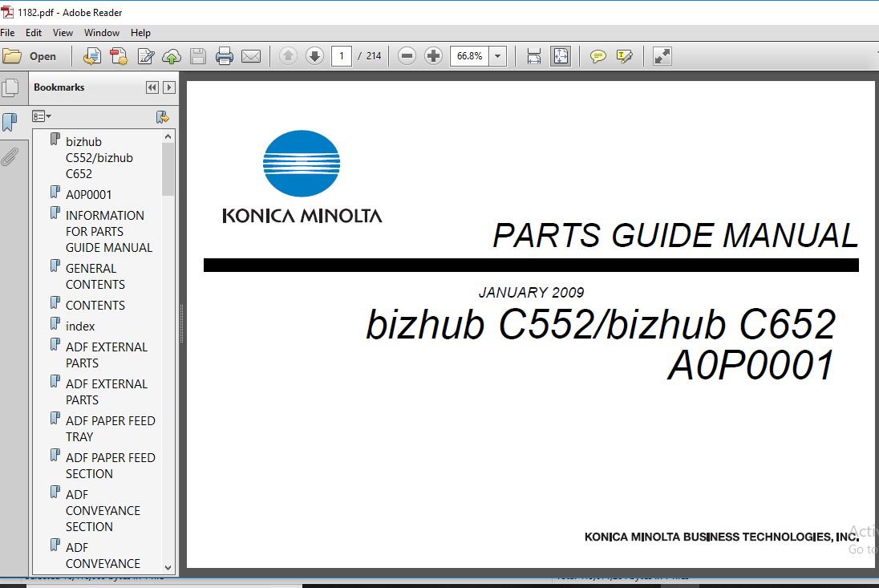Image resolution: width=879 pixels, height=588 pixels.
Task: Click the sign document pen icon
Action: coord(146,56)
